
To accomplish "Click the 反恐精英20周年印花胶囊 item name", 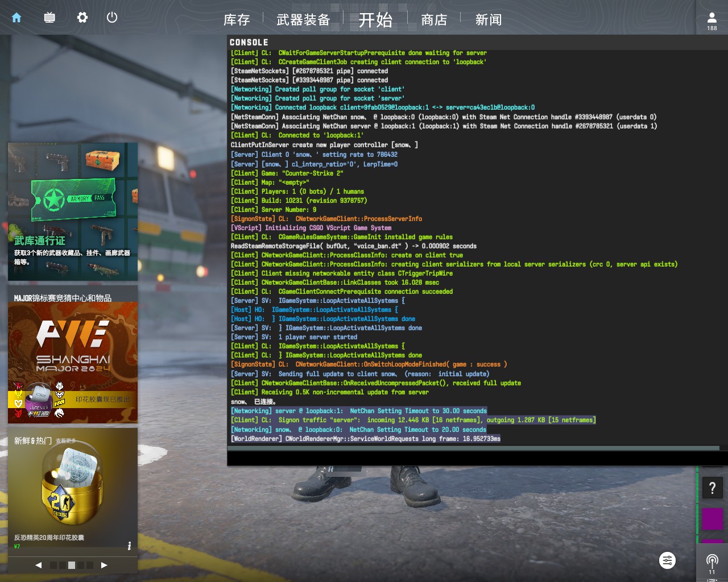I will pyautogui.click(x=49, y=538).
